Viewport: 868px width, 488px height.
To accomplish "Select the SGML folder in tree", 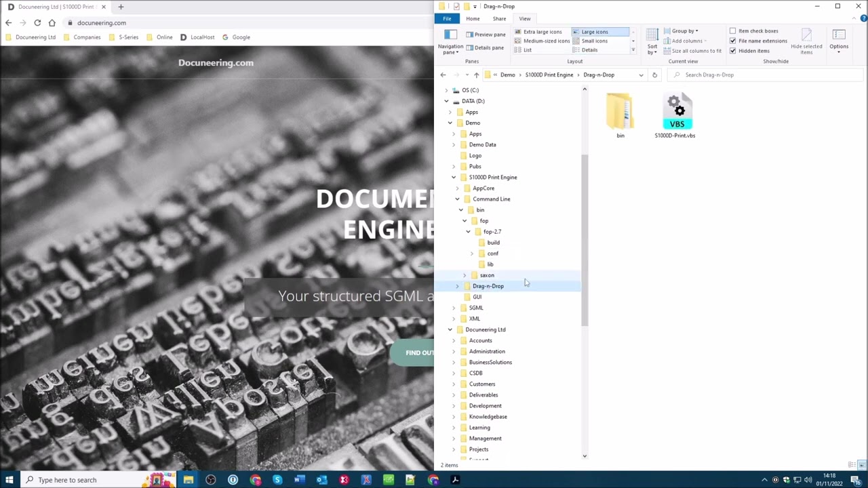I will (x=476, y=308).
